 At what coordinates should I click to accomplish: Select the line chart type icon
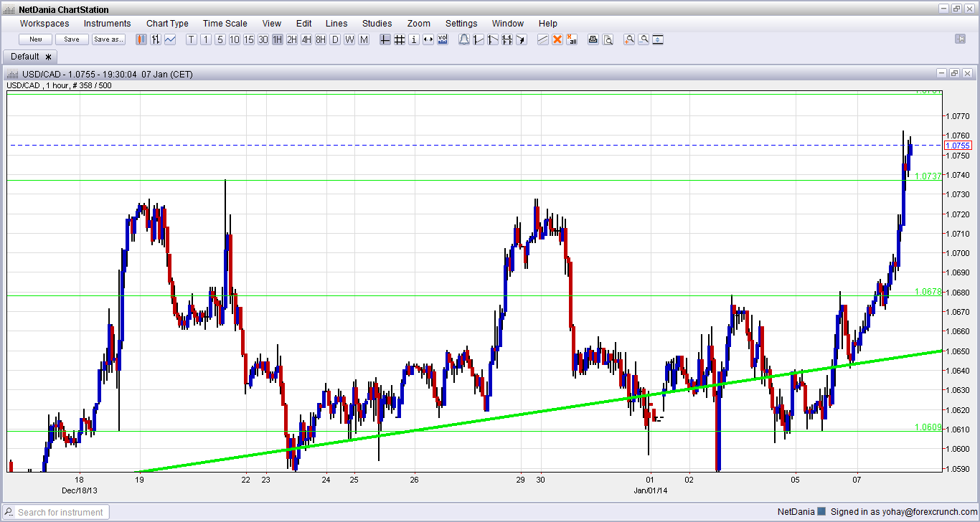(170, 39)
